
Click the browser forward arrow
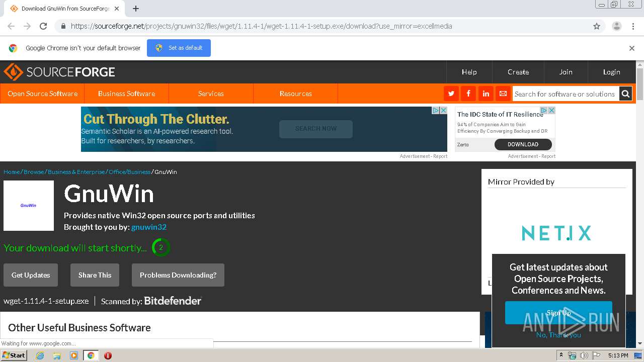[x=27, y=26]
